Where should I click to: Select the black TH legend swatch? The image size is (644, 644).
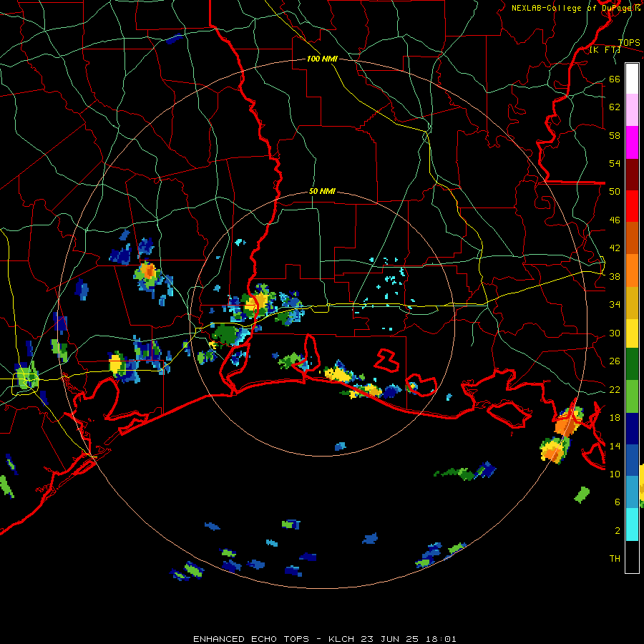click(632, 557)
